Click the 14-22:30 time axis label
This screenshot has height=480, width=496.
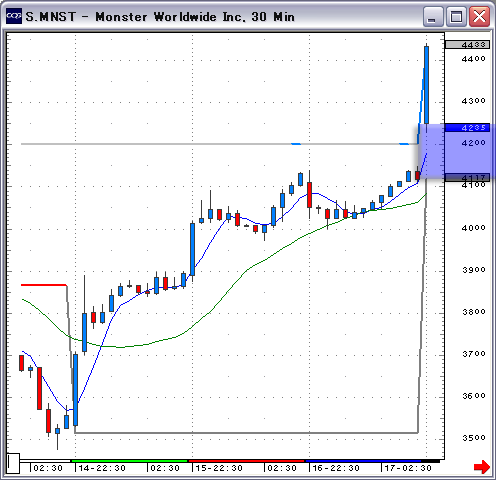(x=102, y=468)
